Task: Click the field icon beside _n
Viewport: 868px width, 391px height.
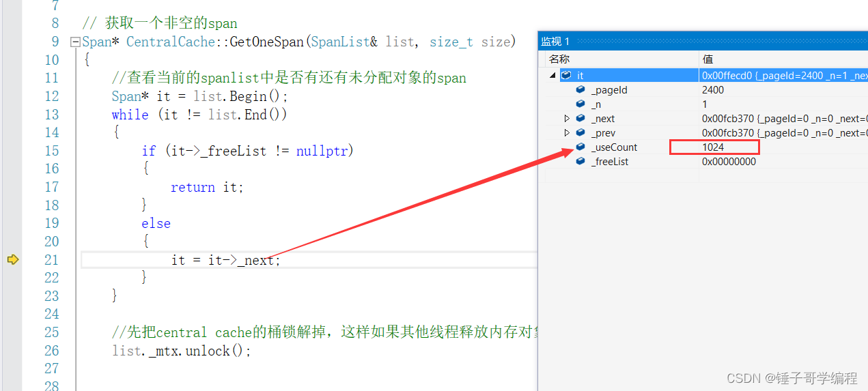Action: [x=580, y=104]
